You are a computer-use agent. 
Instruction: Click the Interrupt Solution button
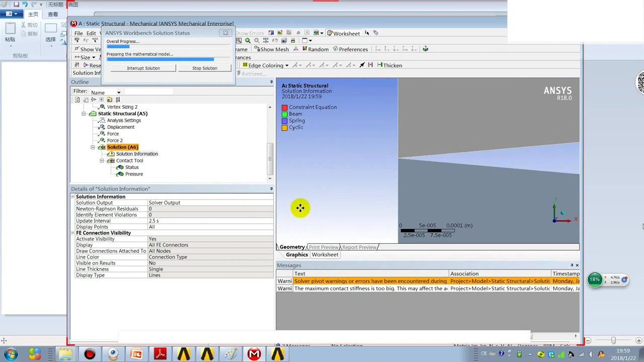[x=143, y=68]
